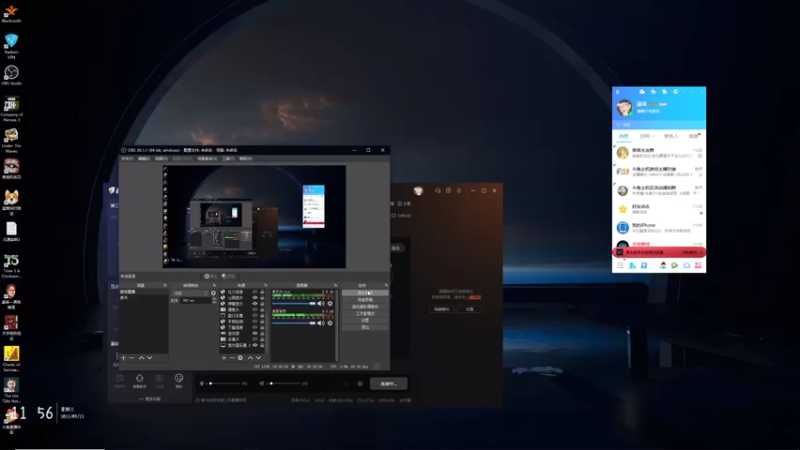The width and height of the screenshot is (800, 450).
Task: Toggle lock on the first OBS source
Action: click(262, 292)
